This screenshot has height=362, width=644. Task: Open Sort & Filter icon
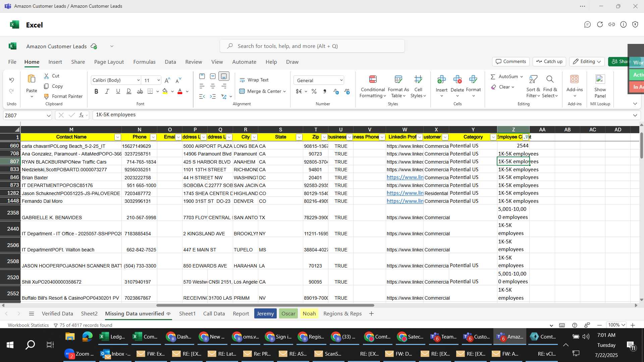click(x=533, y=79)
